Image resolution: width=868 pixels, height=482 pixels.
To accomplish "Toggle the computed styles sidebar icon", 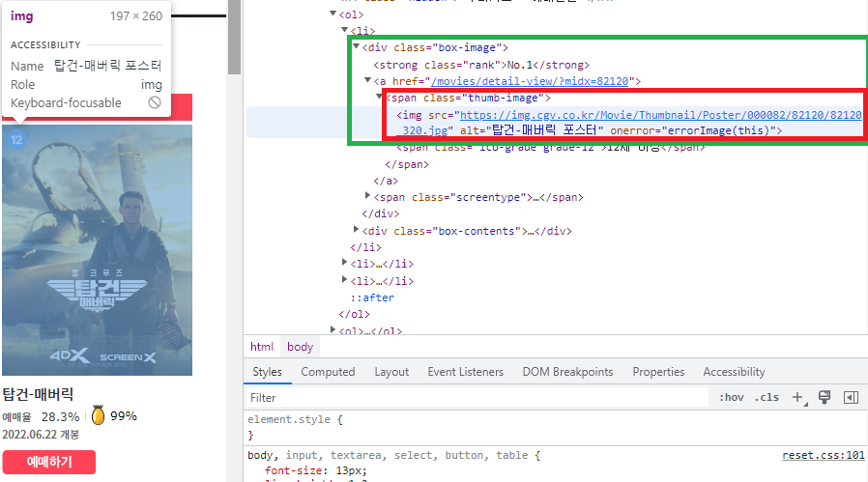I will 851,397.
